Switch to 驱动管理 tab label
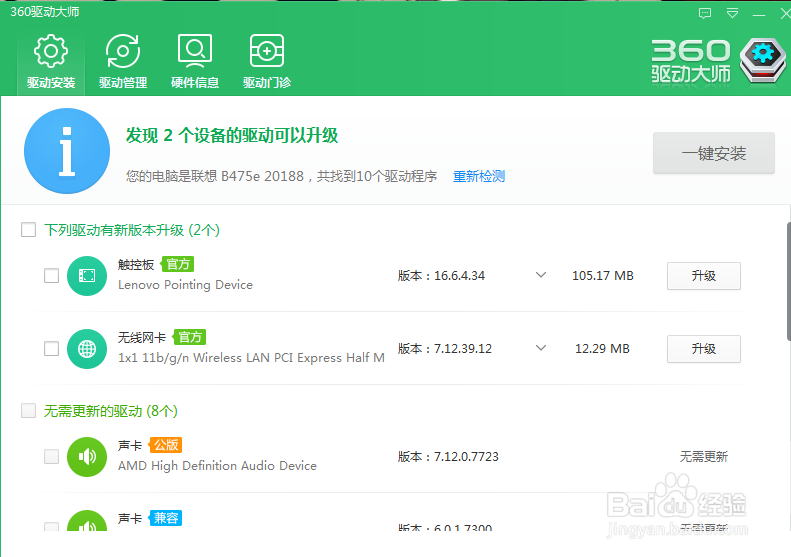 pos(123,82)
